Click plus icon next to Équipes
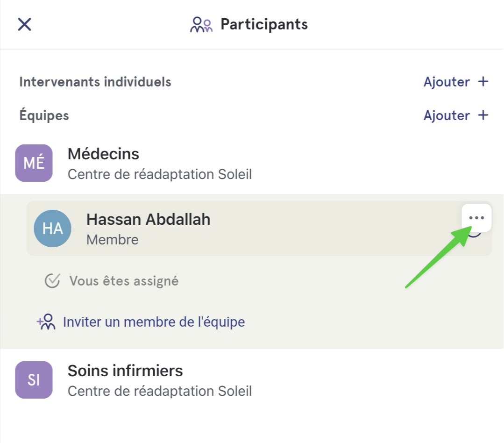This screenshot has height=443, width=504. point(483,115)
